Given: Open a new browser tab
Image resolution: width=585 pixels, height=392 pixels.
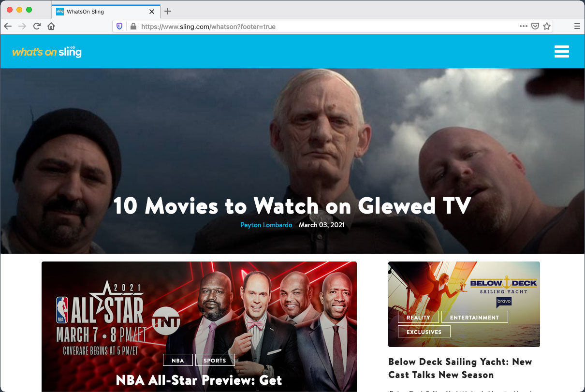Looking at the screenshot, I should point(168,11).
